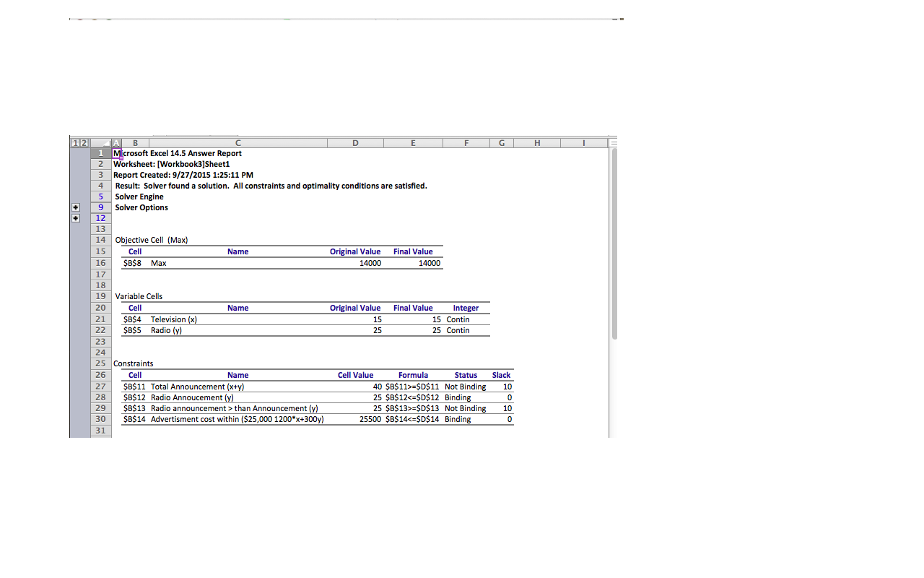Viewport: 924px width, 578px height.
Task: Click cell value 25500 in row 30
Action: click(370, 419)
